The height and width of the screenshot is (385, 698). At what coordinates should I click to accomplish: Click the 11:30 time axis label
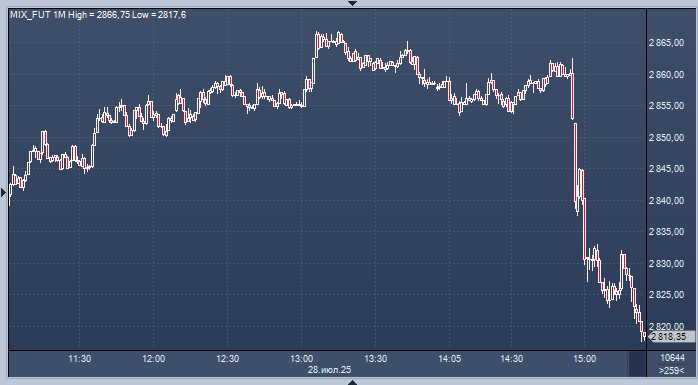pos(80,359)
